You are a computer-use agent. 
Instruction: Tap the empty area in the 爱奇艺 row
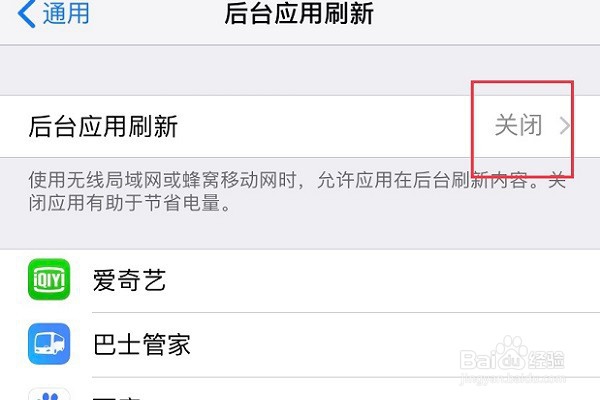coord(375,280)
